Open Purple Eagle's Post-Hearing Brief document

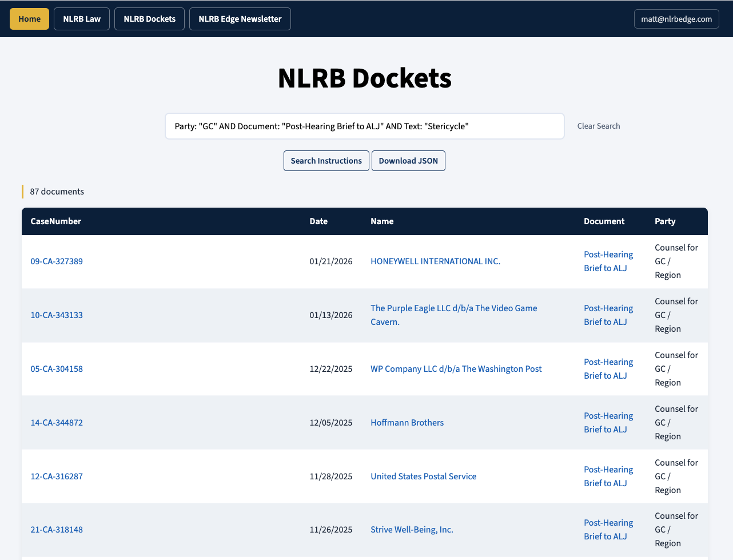[x=608, y=315]
